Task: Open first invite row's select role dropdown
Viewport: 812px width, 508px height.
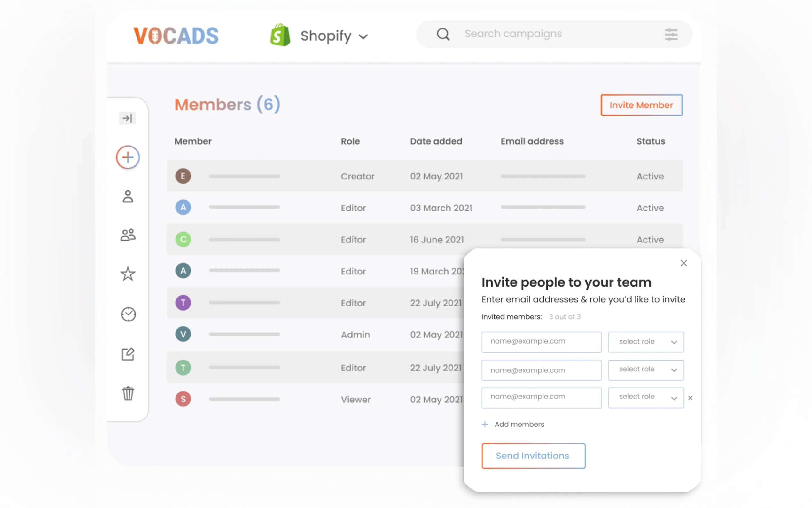Action: point(645,342)
